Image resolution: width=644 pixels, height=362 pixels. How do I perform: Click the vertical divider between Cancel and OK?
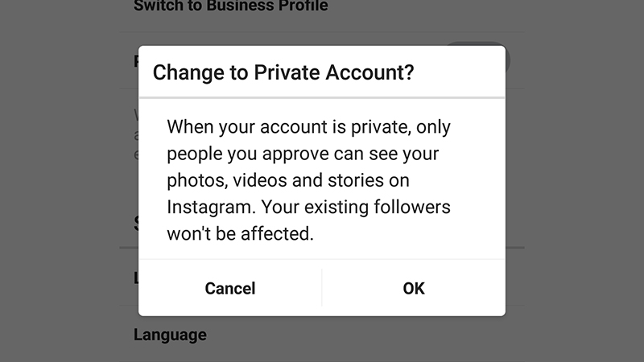coord(322,288)
